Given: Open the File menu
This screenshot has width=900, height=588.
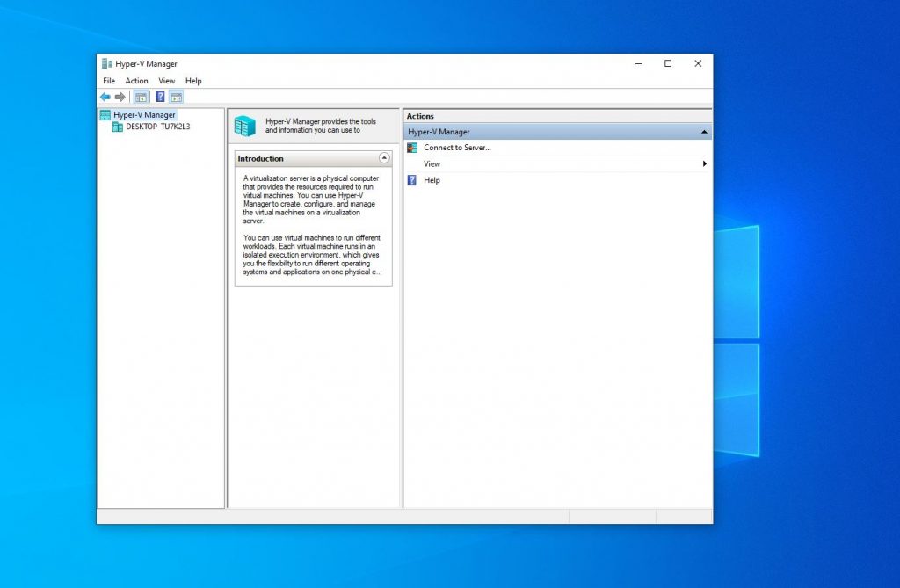Looking at the screenshot, I should 109,81.
